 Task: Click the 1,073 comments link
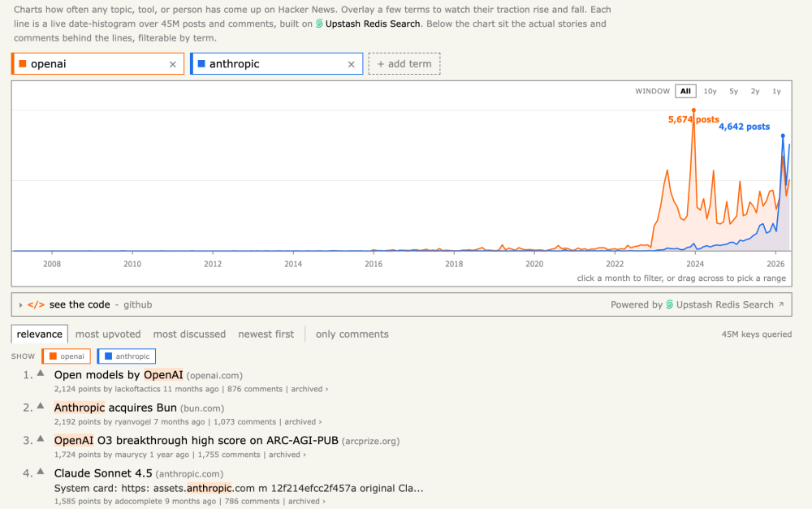244,422
